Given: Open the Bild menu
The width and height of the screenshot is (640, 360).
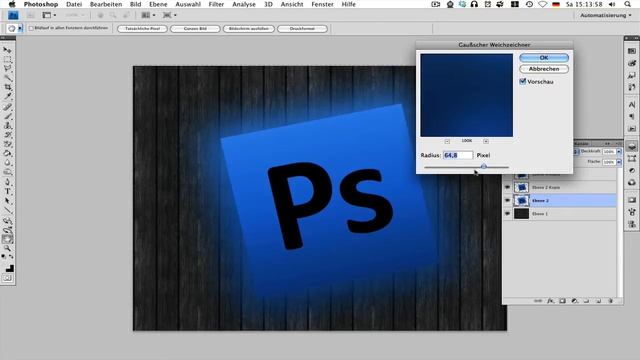Looking at the screenshot, I should pyautogui.click(x=136, y=4).
